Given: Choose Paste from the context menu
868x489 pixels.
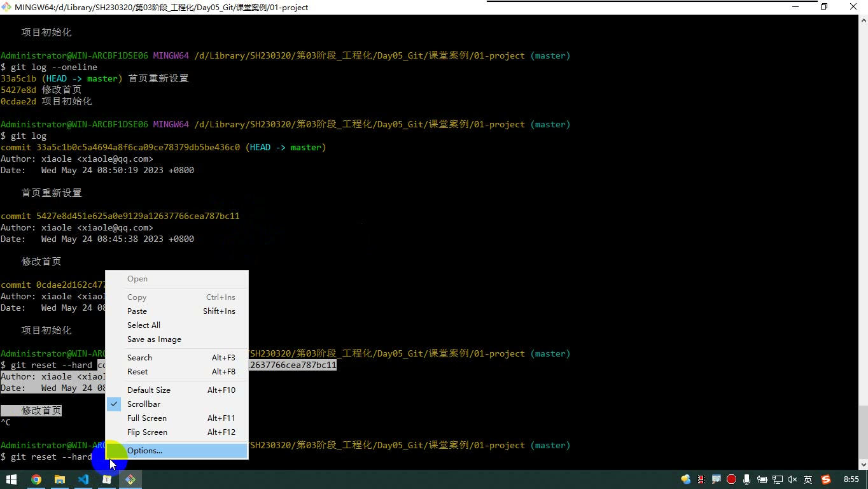Looking at the screenshot, I should click(x=176, y=311).
